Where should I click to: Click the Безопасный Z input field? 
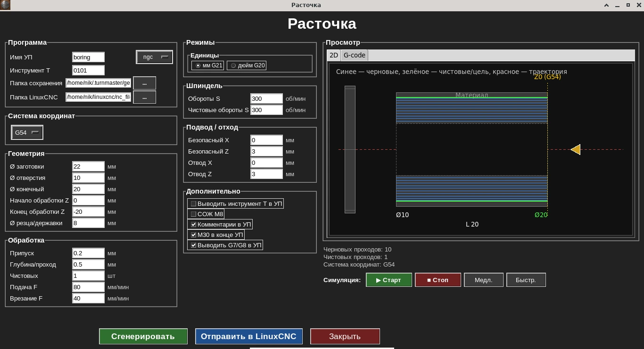click(267, 151)
